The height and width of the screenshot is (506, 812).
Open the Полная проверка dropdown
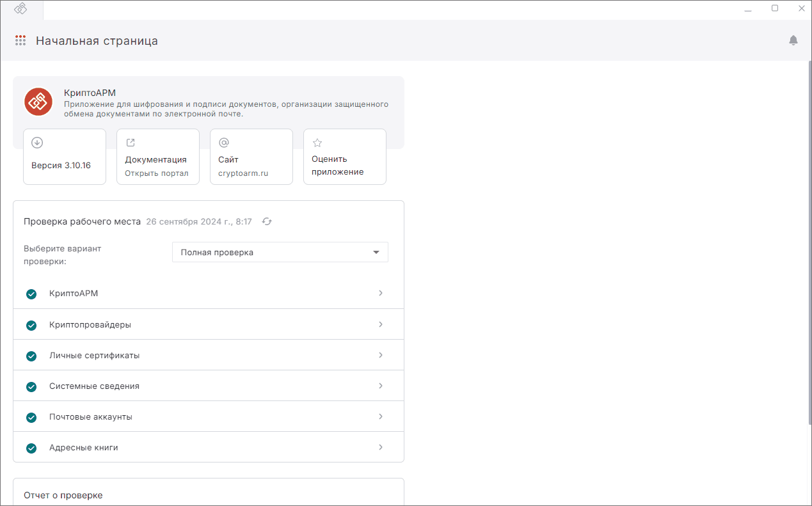point(280,252)
